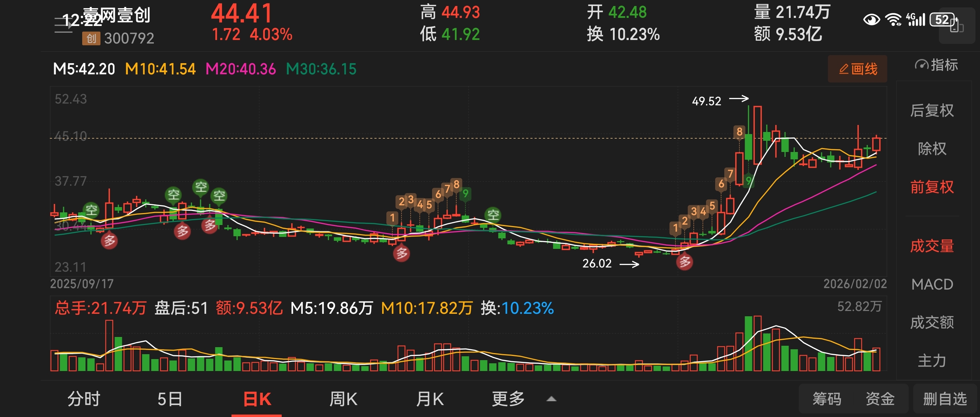
Task: Expand the 更多 period options arrow
Action: pos(551,399)
